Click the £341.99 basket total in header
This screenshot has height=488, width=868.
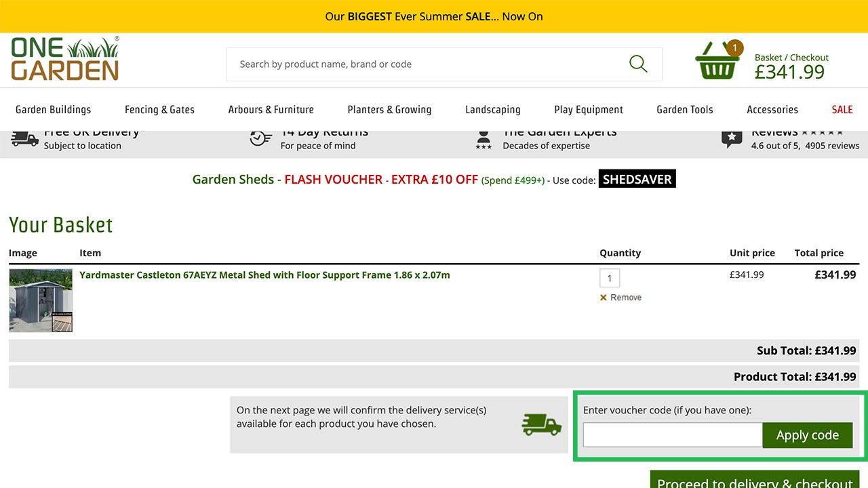tap(789, 72)
